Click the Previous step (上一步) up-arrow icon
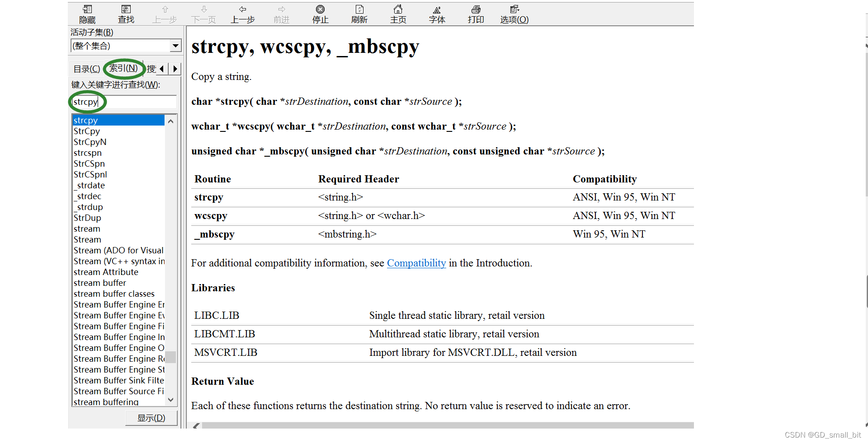 (x=165, y=9)
